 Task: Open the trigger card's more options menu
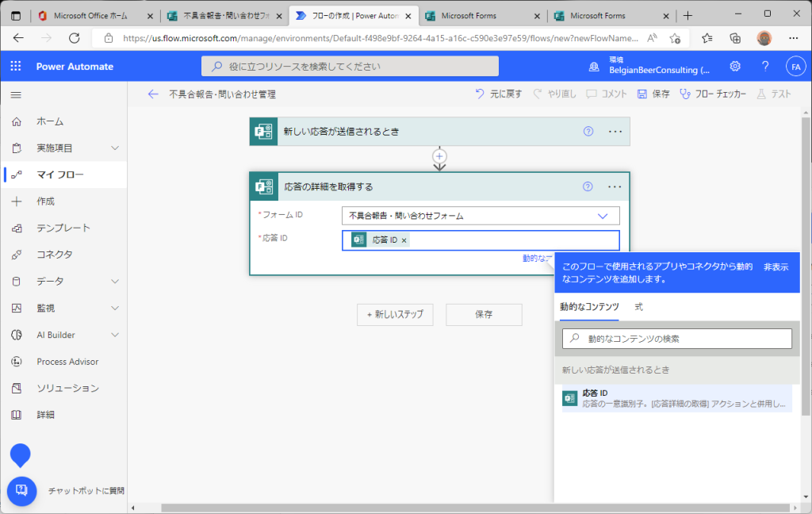pos(615,131)
